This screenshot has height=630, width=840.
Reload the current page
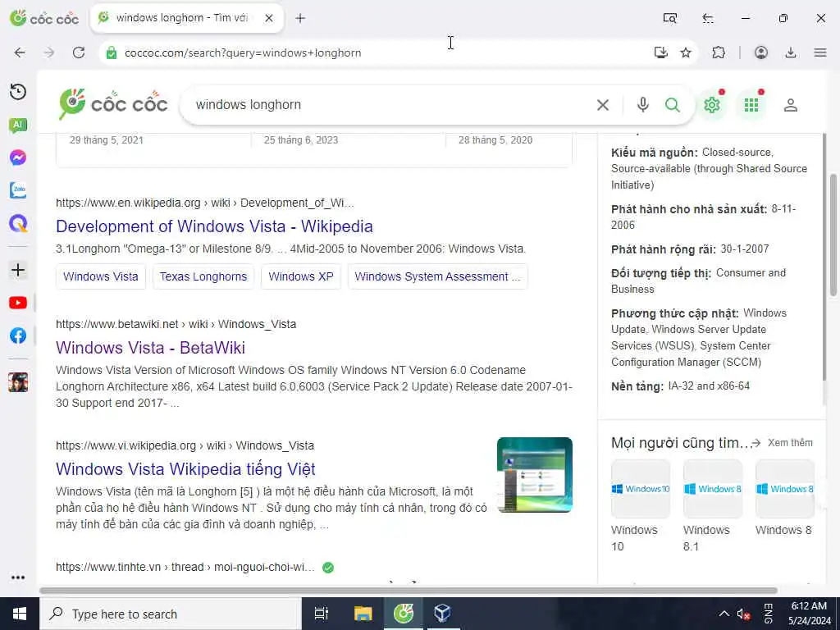(79, 52)
